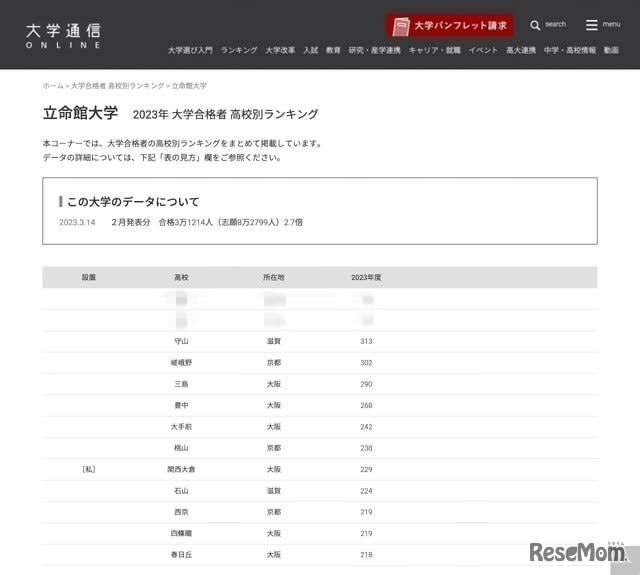Open the 研究・産学連携 nav item
This screenshot has width=640, height=575.
click(x=374, y=50)
